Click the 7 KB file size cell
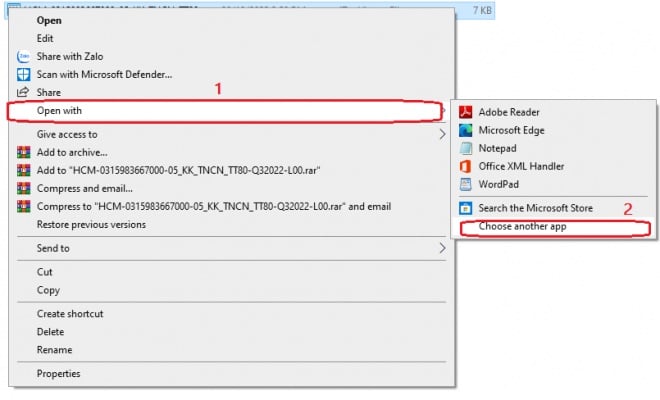The width and height of the screenshot is (660, 400). click(482, 10)
